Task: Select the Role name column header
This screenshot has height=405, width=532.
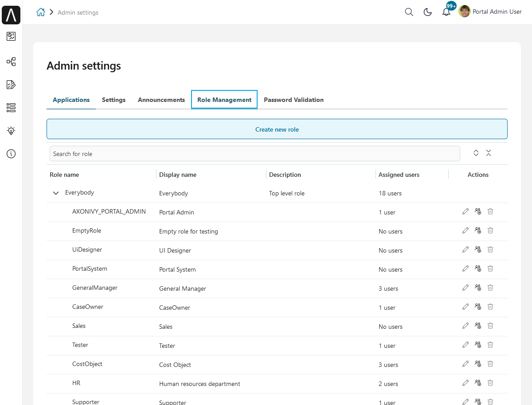Action: 64,175
